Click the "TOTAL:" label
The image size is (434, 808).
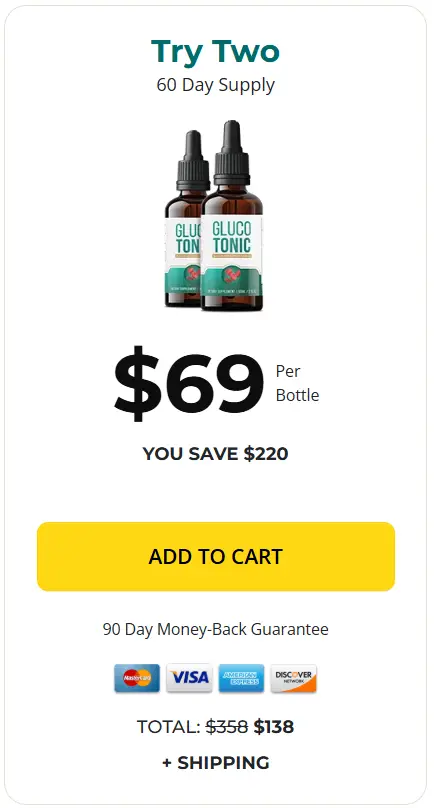coord(169,727)
